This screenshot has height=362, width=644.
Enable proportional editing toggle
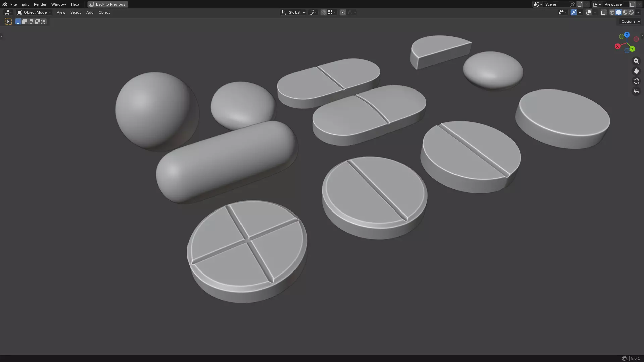pyautogui.click(x=342, y=12)
